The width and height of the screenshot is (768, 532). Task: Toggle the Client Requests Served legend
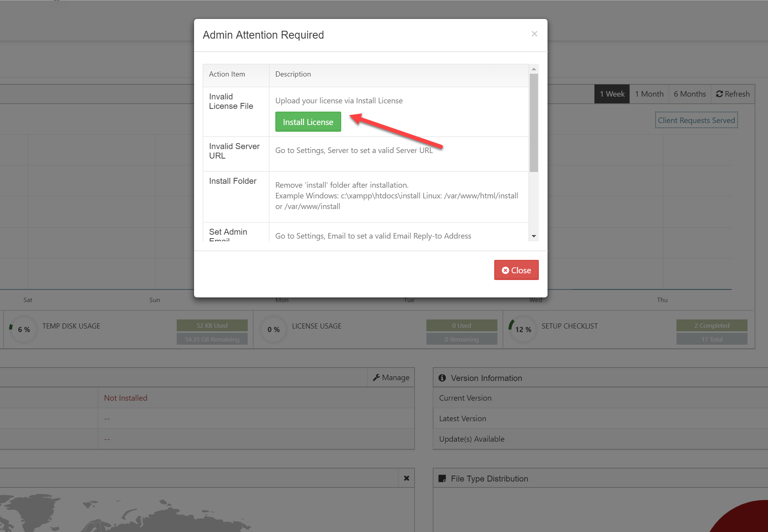click(696, 120)
